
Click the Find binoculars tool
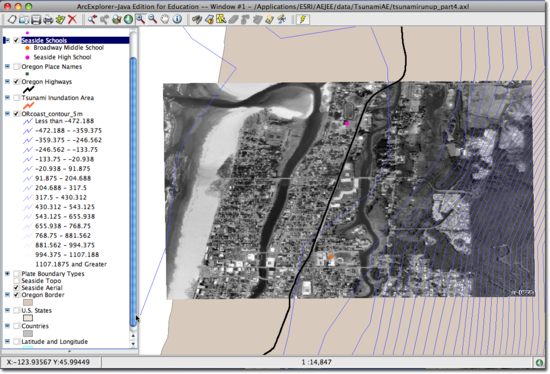click(197, 20)
